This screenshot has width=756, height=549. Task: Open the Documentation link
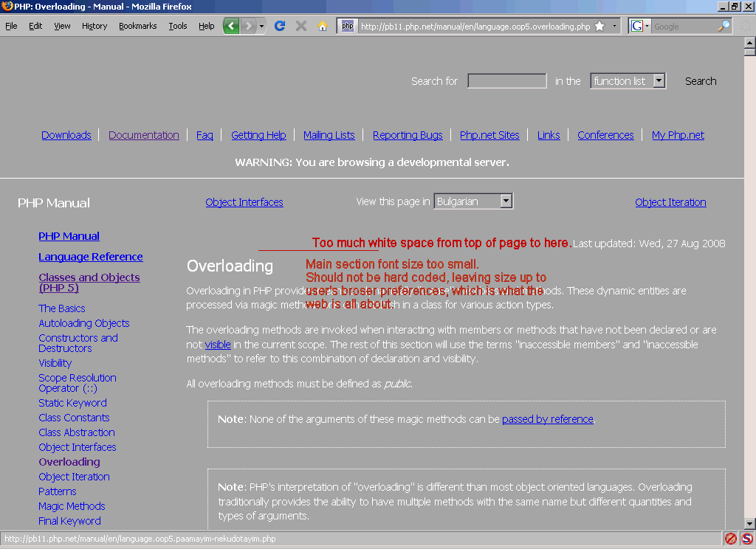pos(144,135)
